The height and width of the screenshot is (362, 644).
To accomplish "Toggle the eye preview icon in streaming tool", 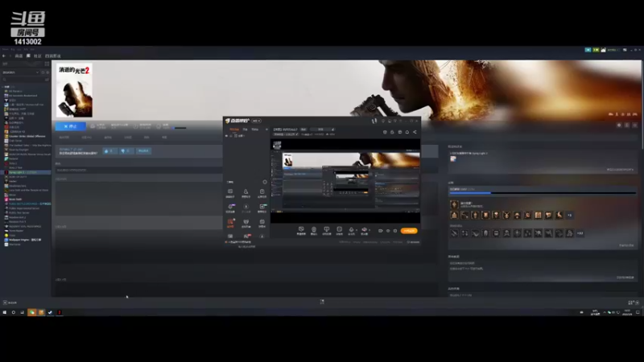I will pos(388,231).
